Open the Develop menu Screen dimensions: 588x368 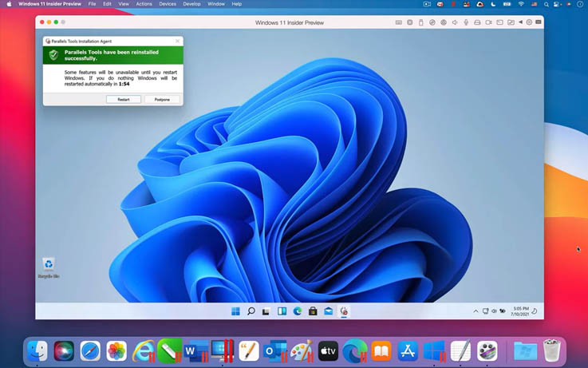(x=191, y=4)
